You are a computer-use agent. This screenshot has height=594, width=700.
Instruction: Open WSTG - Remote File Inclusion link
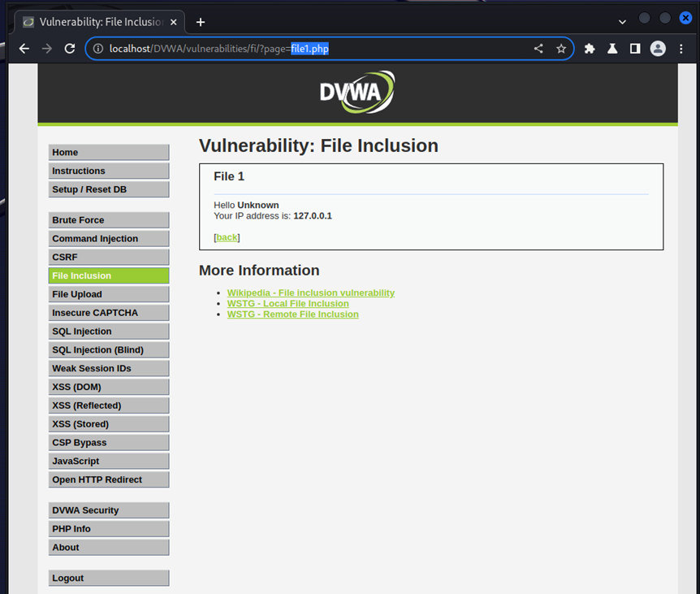[x=293, y=314]
